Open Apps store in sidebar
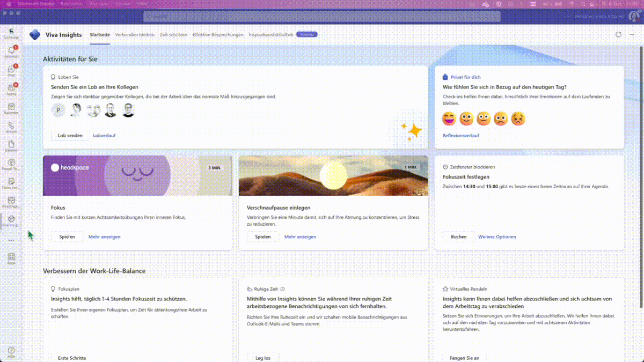This screenshot has width=644, height=362. [11, 258]
